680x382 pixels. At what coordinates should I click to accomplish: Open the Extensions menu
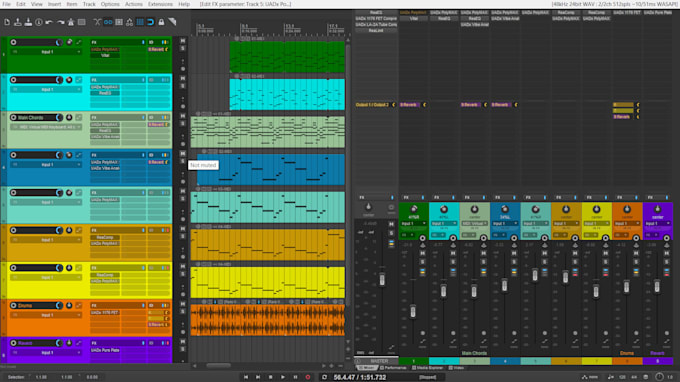(160, 4)
